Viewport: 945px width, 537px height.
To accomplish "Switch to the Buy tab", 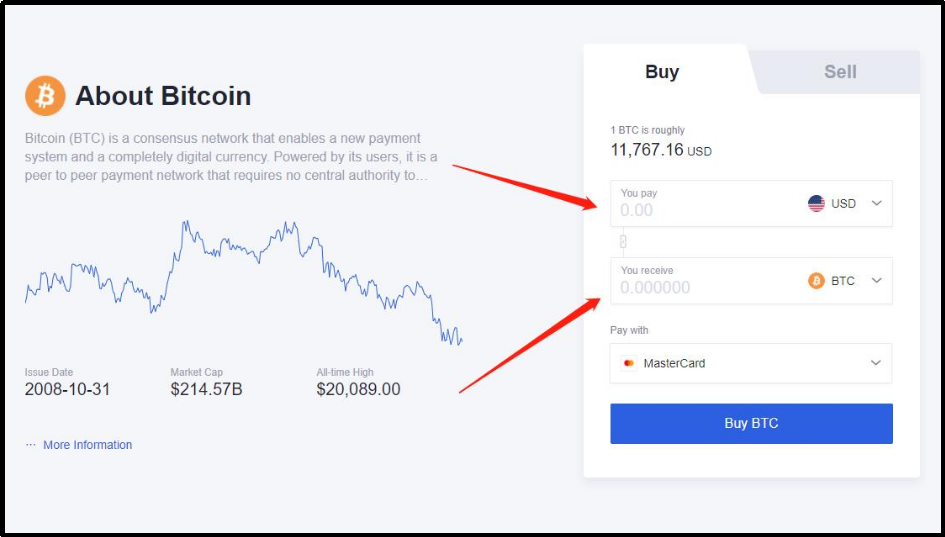I will point(662,72).
